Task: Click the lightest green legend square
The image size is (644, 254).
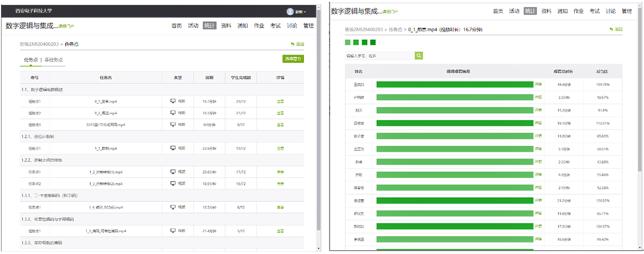Action: 347,42
